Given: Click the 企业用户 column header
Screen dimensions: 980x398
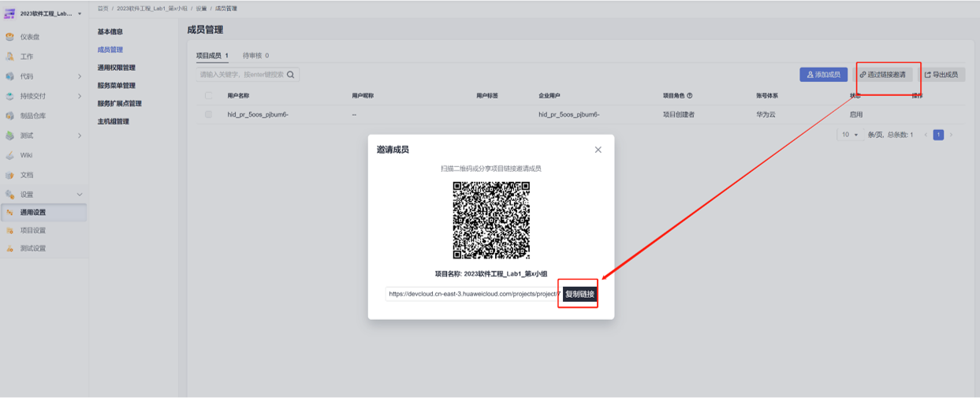Looking at the screenshot, I should click(x=550, y=95).
